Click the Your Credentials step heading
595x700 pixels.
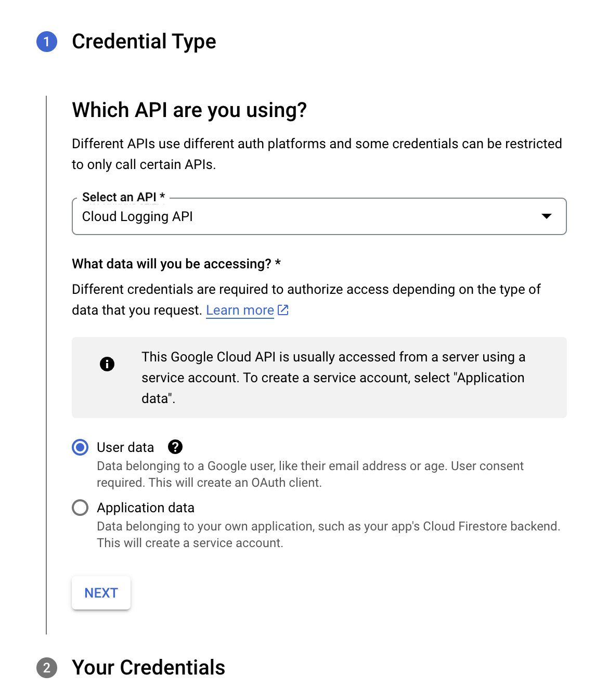[x=149, y=668]
